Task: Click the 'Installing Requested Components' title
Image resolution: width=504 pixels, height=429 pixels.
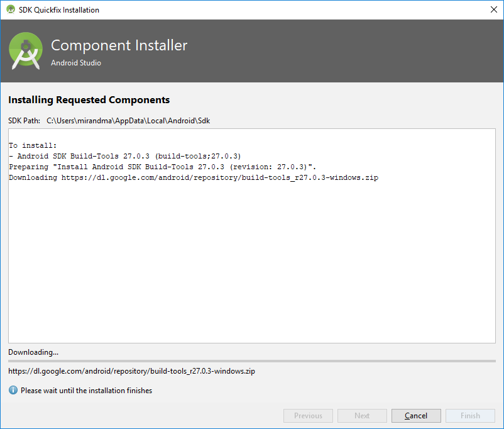Action: 89,100
